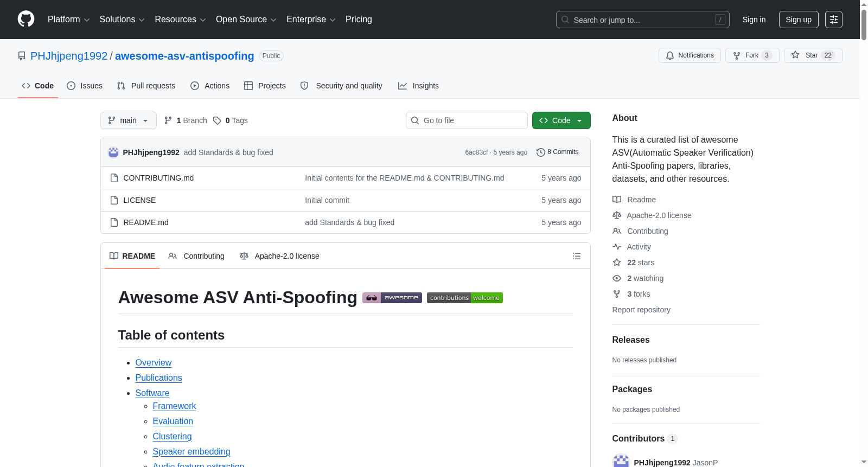868x467 pixels.
Task: Open the Insights tab
Action: point(418,86)
